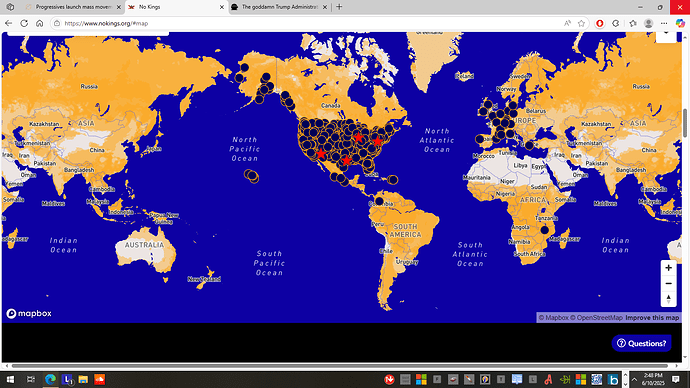Reset map bearing with compass button
This screenshot has width=690, height=388.
click(668, 299)
